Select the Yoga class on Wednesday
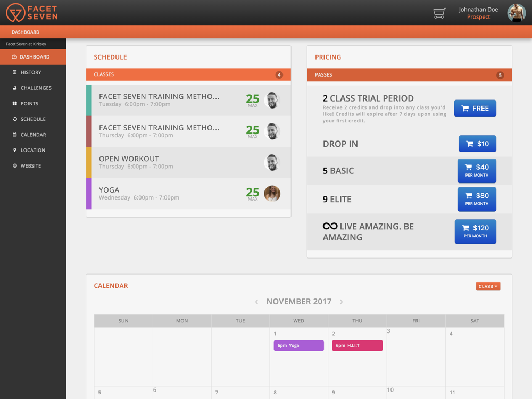 [x=189, y=194]
